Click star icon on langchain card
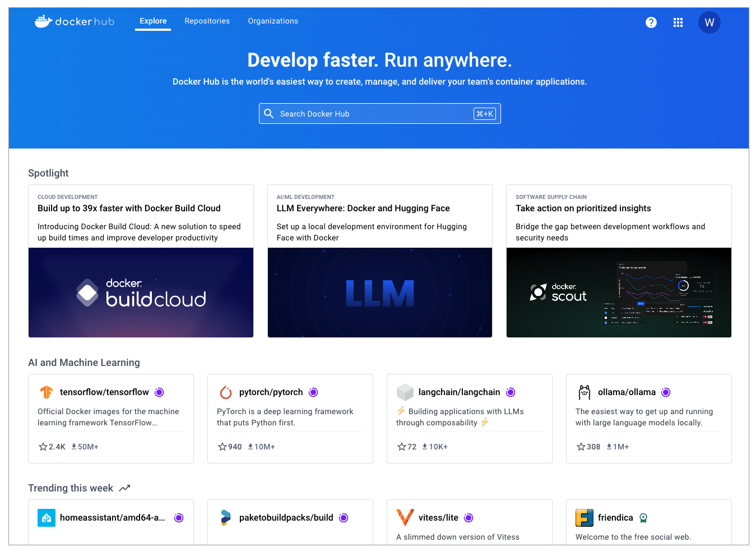 click(x=401, y=447)
